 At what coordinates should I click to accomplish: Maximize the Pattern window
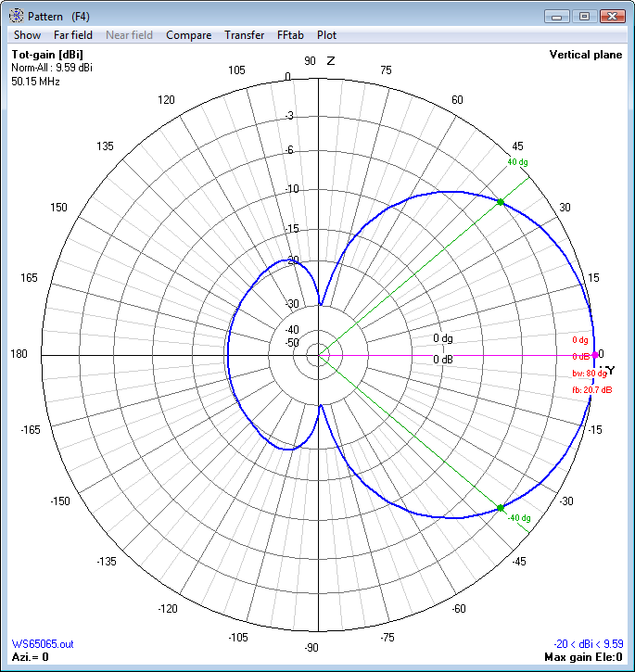584,17
